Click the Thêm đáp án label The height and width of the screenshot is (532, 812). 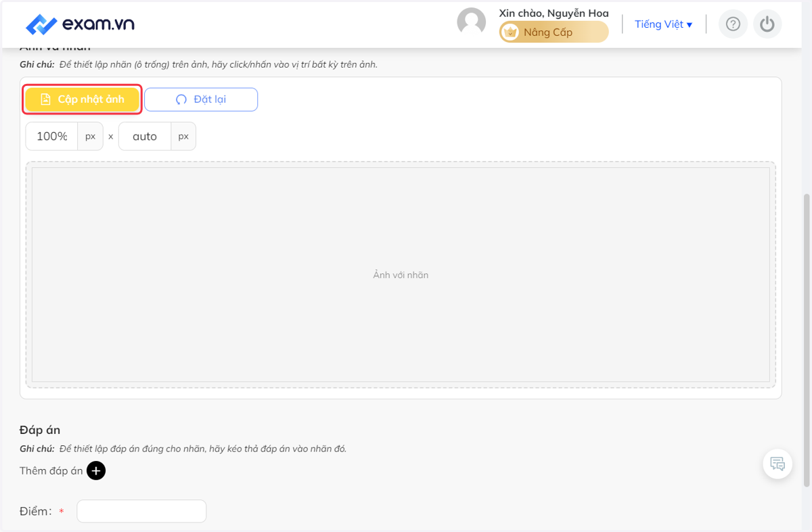tap(51, 470)
